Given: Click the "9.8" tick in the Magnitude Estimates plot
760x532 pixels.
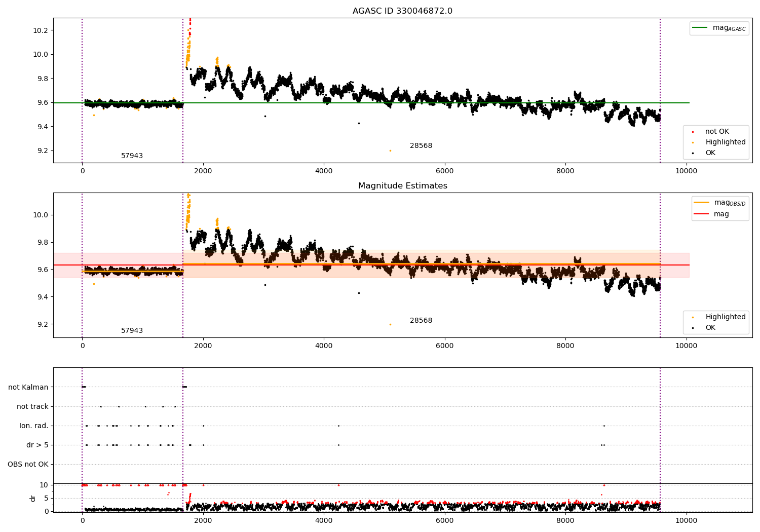Looking at the screenshot, I should (x=43, y=242).
